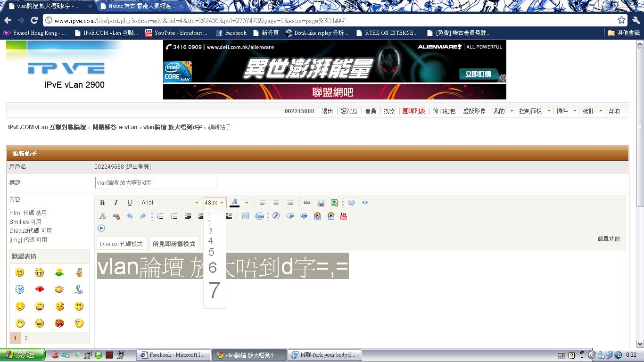This screenshot has width=644, height=362.
Task: Switch to Discuz! 代碼模式 tab
Action: tap(121, 244)
